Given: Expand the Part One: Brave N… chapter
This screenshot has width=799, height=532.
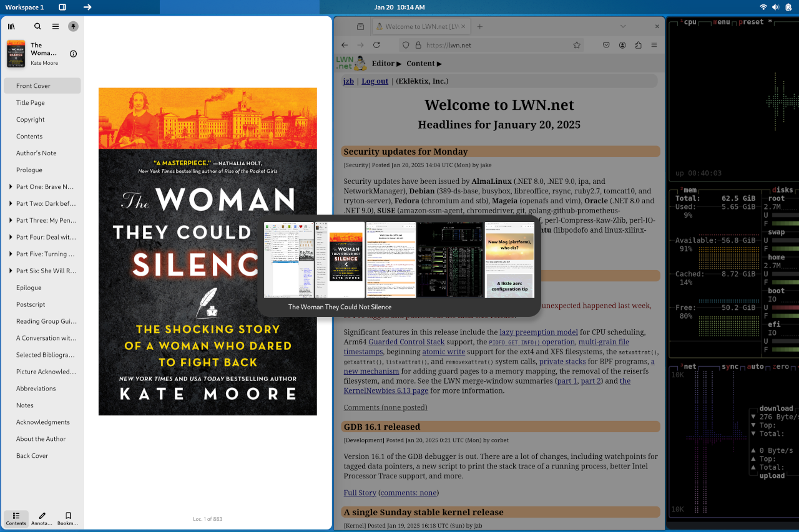Looking at the screenshot, I should click(11, 186).
